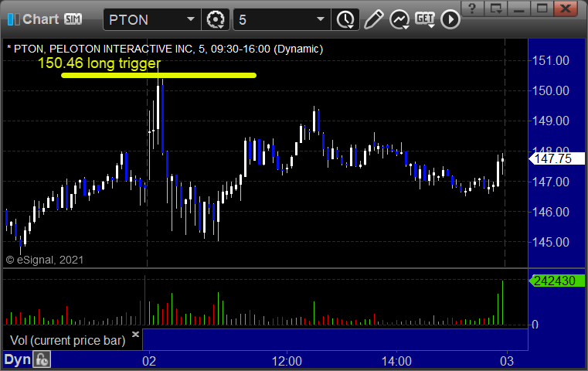The image size is (588, 371).
Task: Click the 146.00 price axis label
Action: [551, 212]
